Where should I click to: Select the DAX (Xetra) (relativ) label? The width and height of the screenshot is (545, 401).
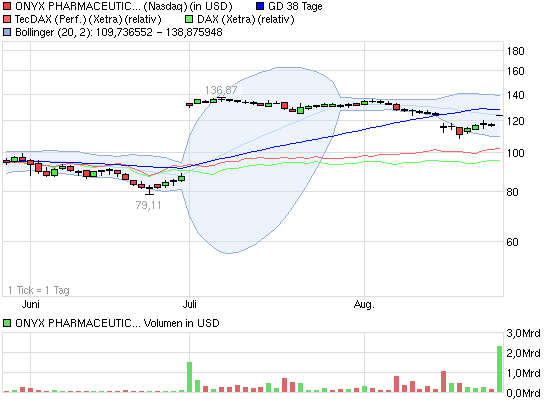pyautogui.click(x=245, y=19)
